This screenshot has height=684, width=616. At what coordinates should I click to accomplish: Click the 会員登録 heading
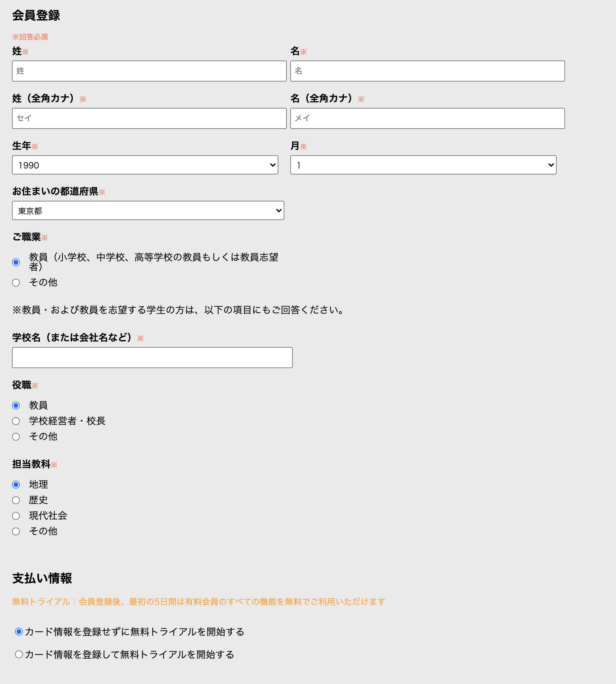pos(36,16)
